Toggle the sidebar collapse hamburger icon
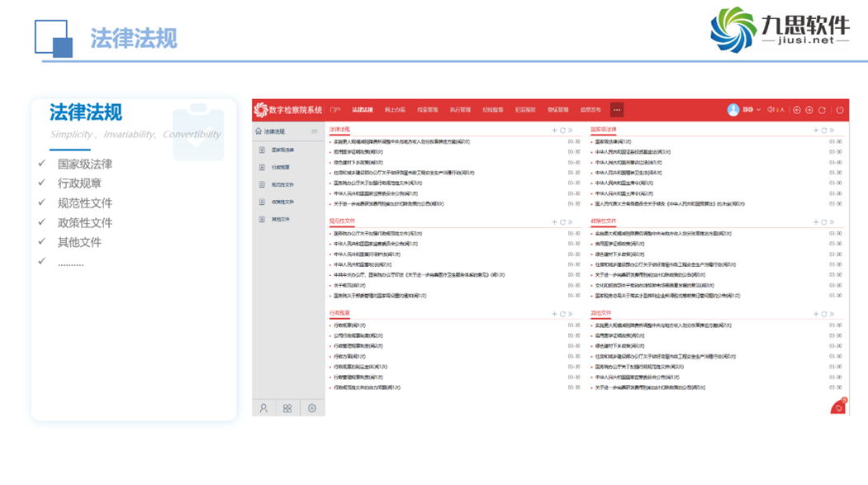 coord(315,131)
